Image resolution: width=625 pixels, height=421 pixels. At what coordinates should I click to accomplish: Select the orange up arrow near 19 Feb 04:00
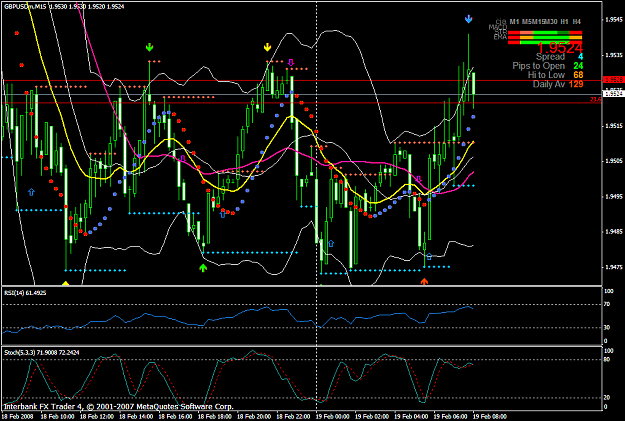click(x=424, y=281)
